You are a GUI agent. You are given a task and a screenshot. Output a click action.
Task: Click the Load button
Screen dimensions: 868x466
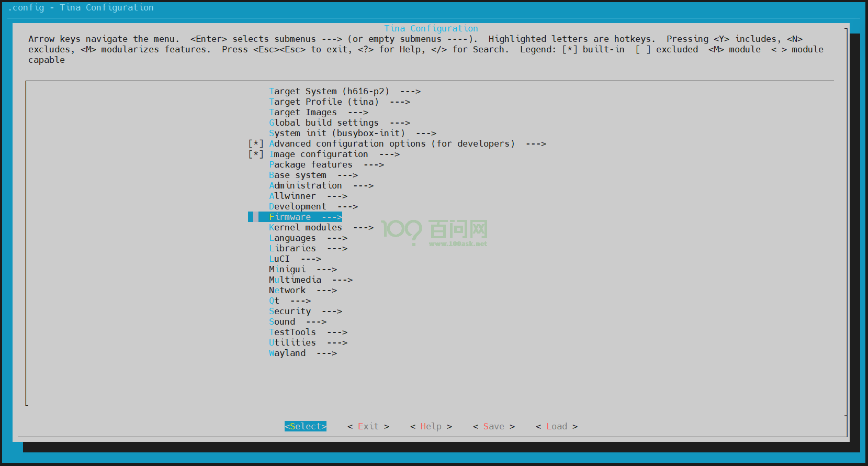tap(556, 426)
